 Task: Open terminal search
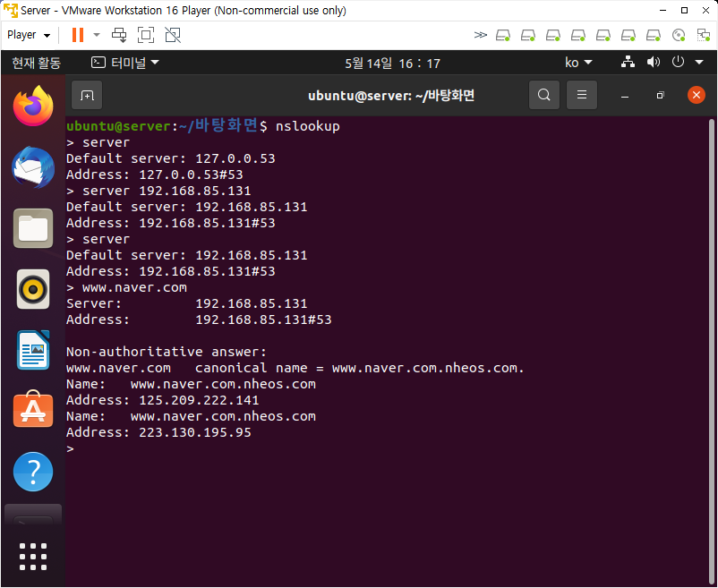(544, 95)
